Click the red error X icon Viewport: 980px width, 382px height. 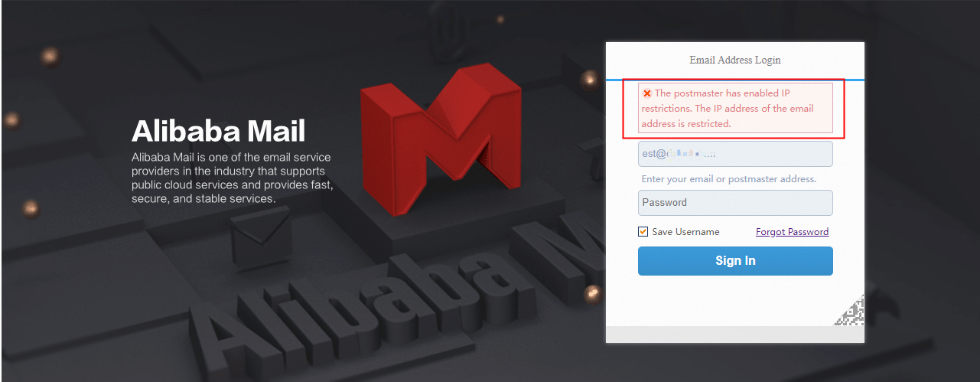click(x=646, y=93)
